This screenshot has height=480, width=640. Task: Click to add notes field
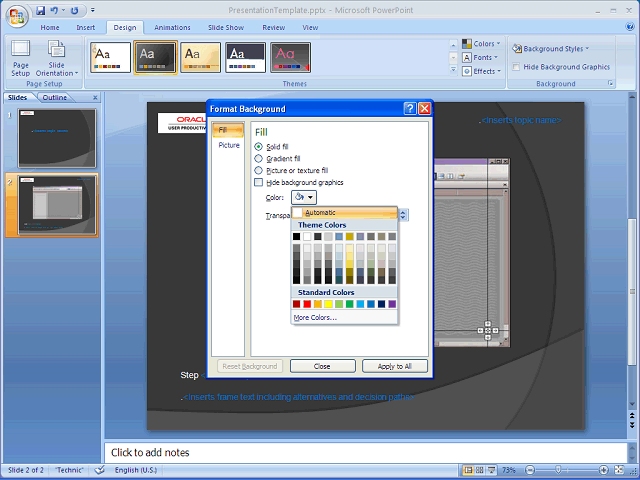(x=365, y=452)
